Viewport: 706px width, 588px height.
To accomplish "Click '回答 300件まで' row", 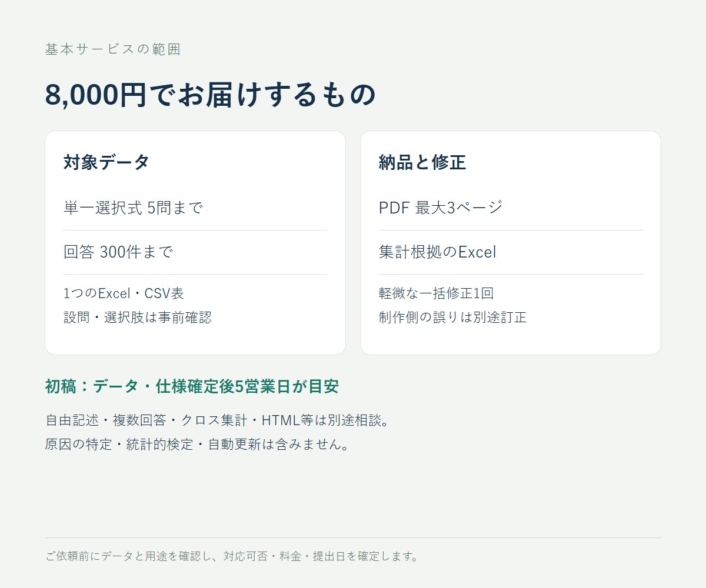I will (x=195, y=252).
